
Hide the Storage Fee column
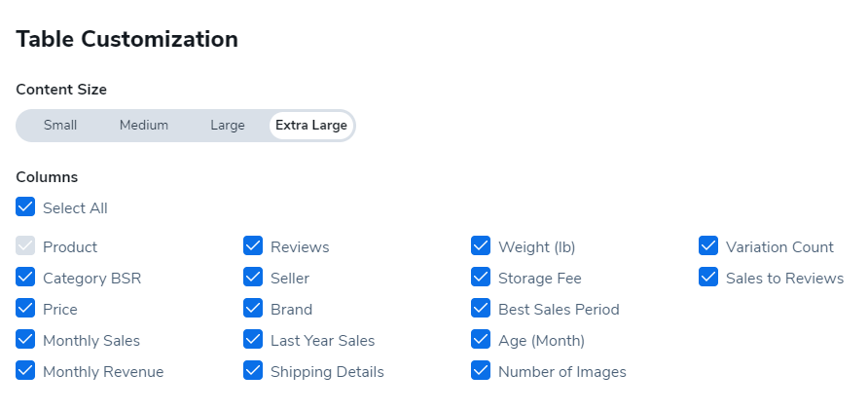[x=481, y=278]
